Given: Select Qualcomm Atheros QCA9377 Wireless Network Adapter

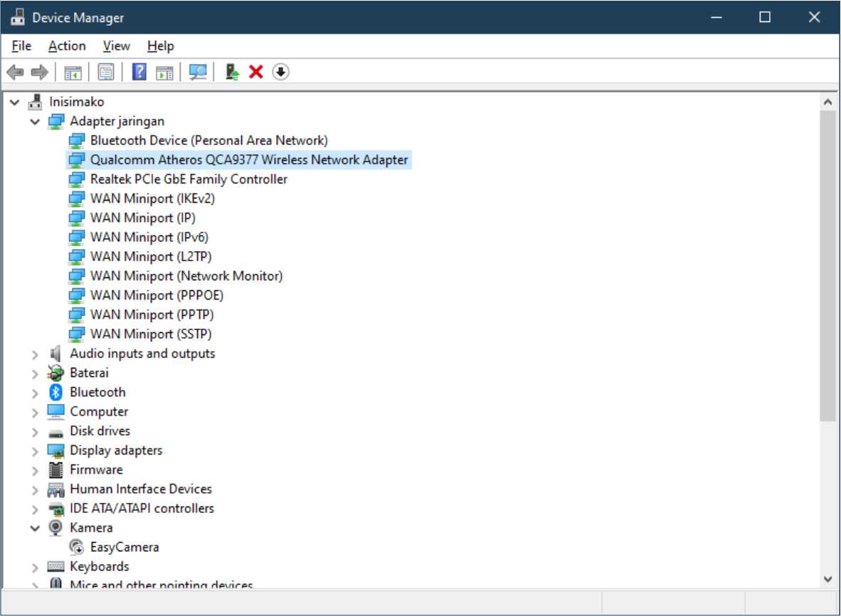Looking at the screenshot, I should point(249,160).
